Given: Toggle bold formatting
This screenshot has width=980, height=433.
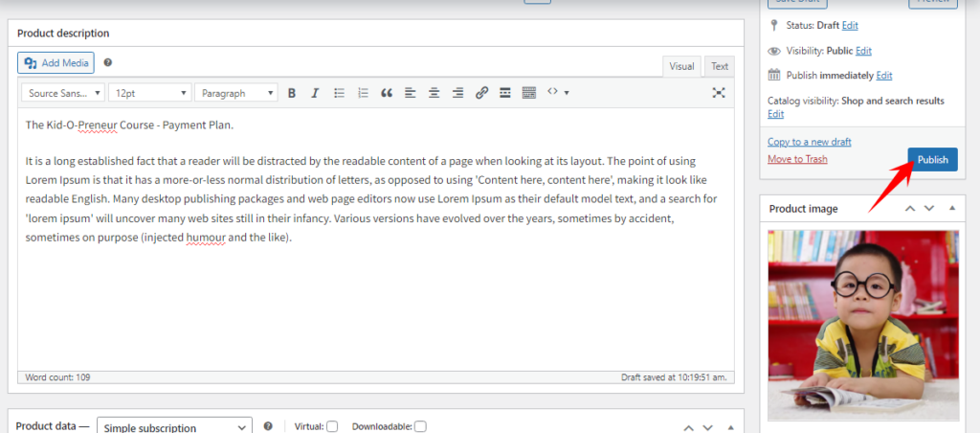Looking at the screenshot, I should coord(291,93).
